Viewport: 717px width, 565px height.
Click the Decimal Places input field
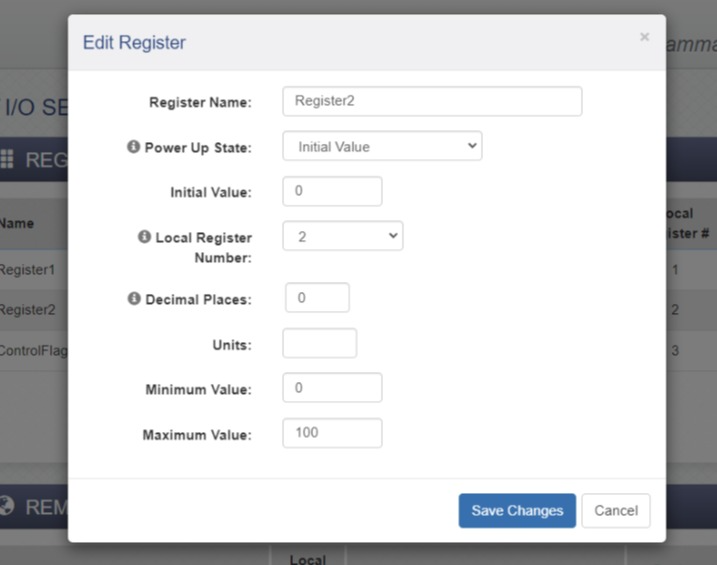317,298
